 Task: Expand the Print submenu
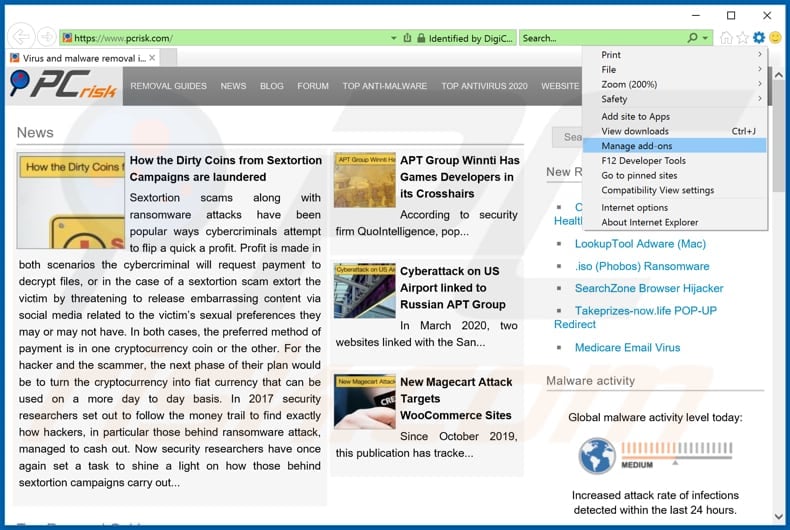click(675, 54)
